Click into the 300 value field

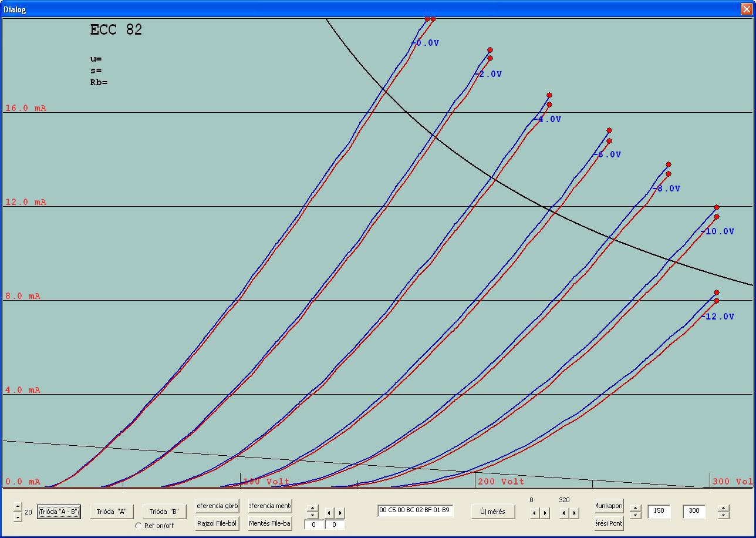(694, 511)
